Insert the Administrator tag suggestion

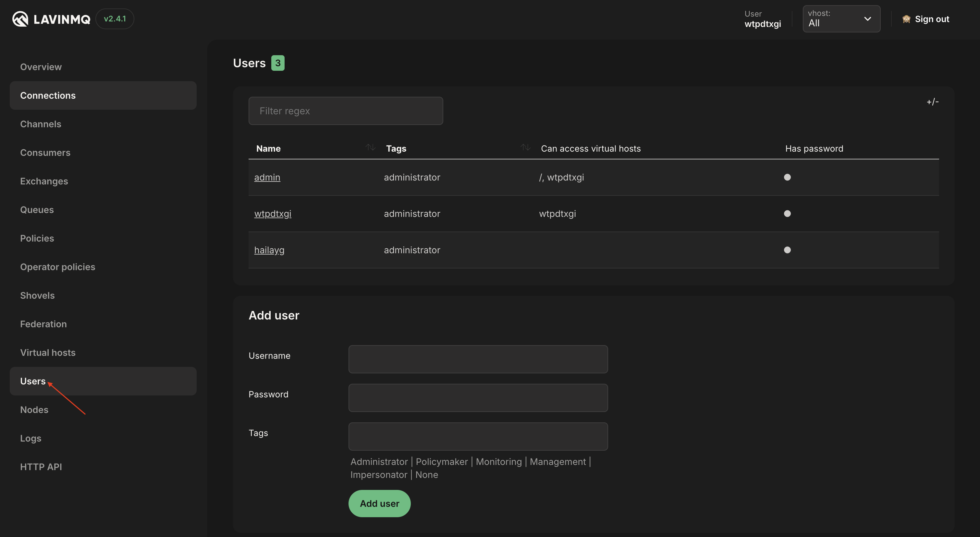379,462
